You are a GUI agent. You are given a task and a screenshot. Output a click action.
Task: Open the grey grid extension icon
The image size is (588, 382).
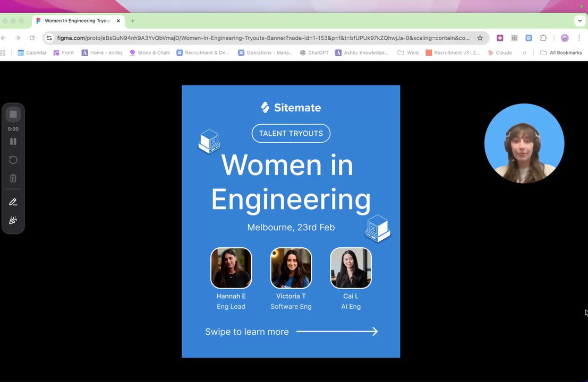(515, 38)
